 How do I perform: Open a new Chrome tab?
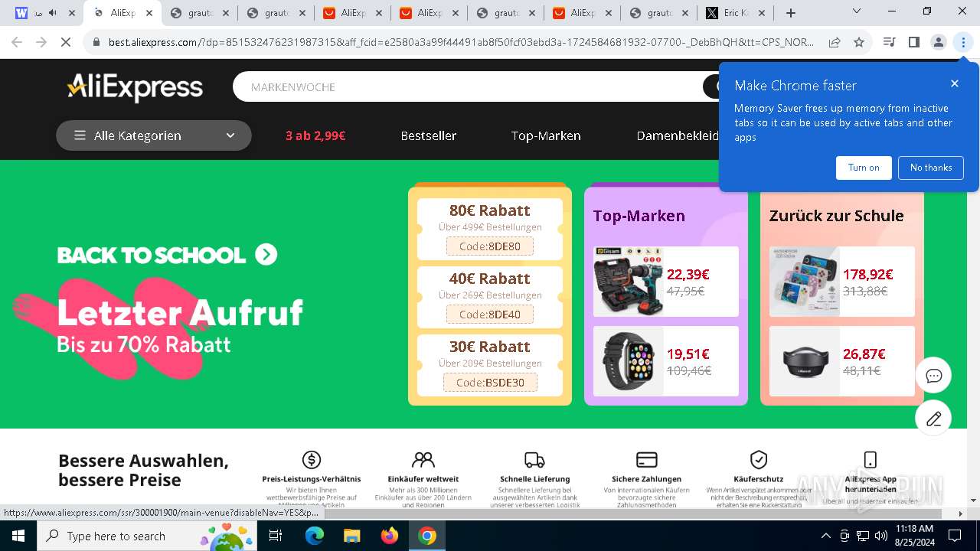tap(791, 13)
